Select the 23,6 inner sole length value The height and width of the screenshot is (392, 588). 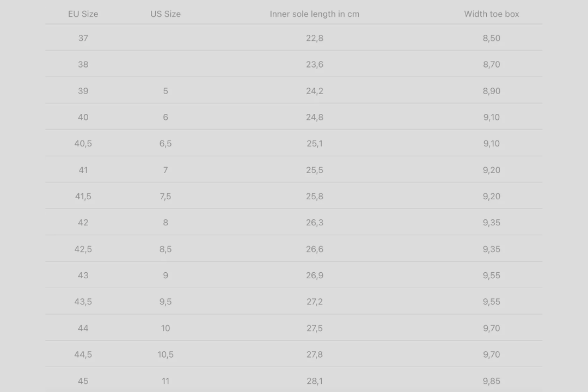pos(314,64)
